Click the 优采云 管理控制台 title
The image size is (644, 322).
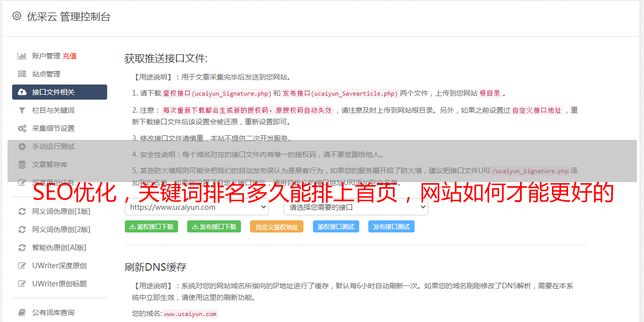68,17
